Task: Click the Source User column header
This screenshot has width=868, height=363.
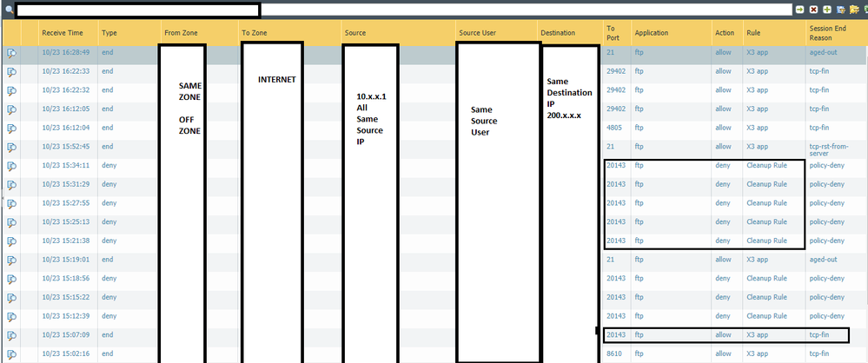Action: click(477, 33)
